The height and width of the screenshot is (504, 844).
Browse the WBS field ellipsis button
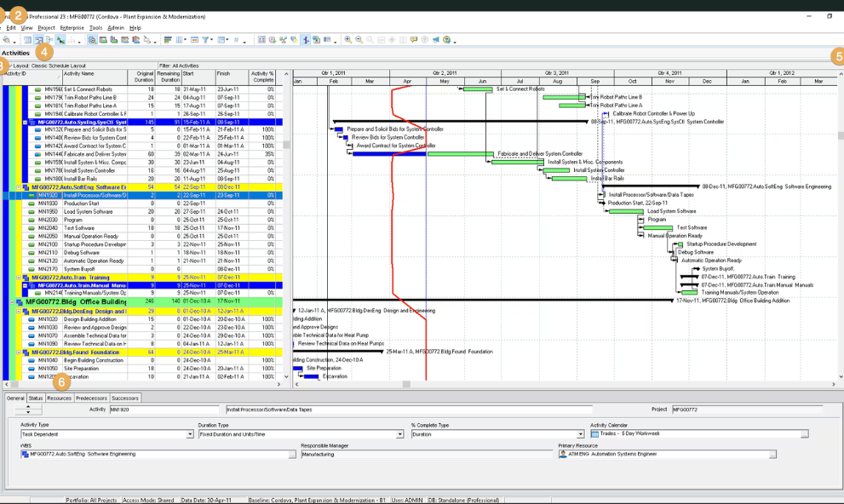[292, 455]
